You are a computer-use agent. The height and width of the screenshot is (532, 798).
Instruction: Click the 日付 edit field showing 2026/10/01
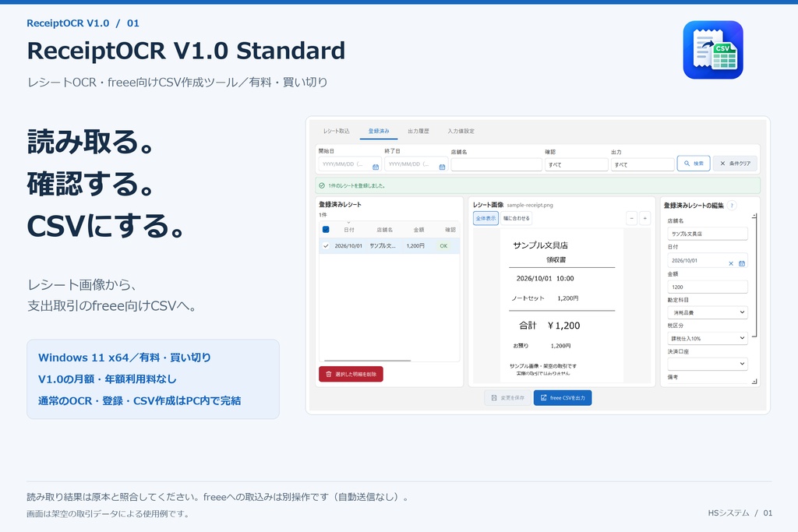pyautogui.click(x=708, y=260)
